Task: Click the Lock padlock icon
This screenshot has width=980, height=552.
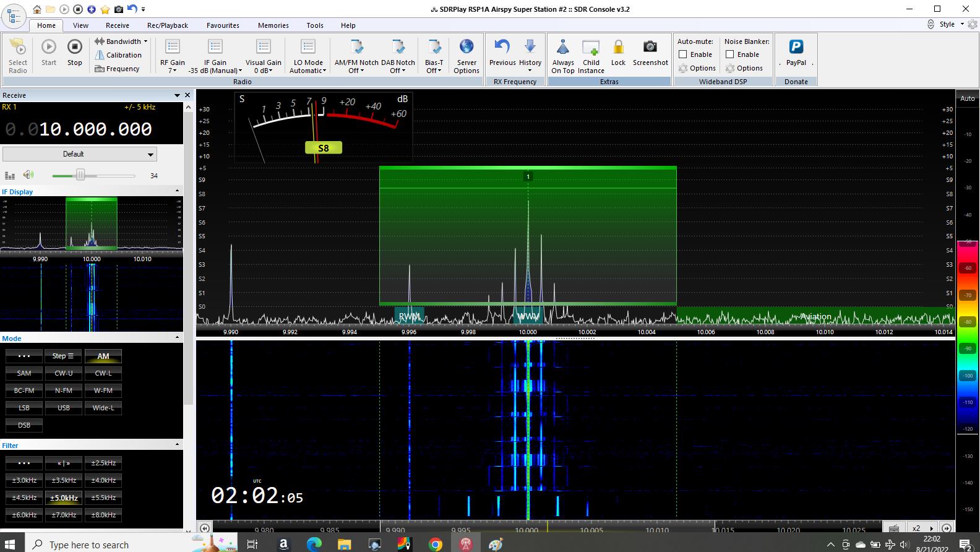Action: point(618,48)
